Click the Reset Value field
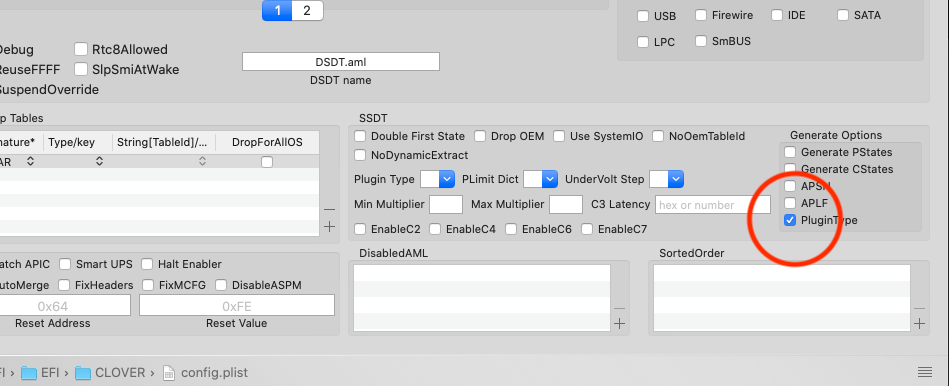 pyautogui.click(x=237, y=306)
